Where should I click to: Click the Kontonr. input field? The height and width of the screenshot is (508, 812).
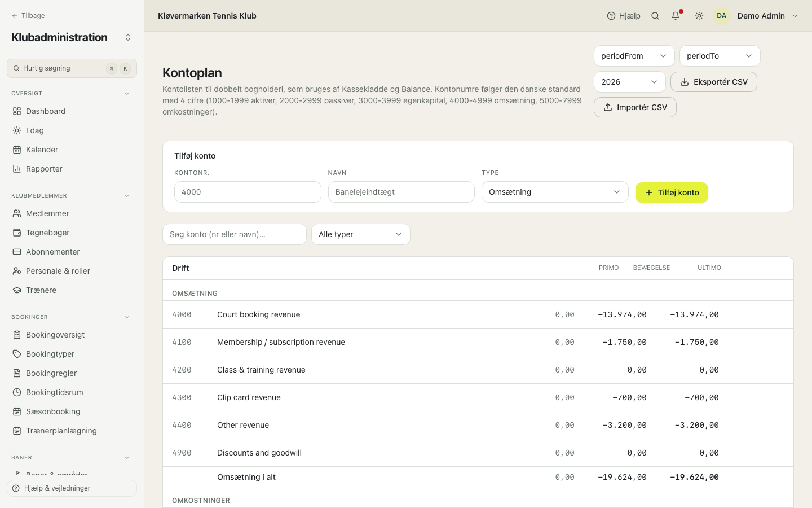[248, 192]
